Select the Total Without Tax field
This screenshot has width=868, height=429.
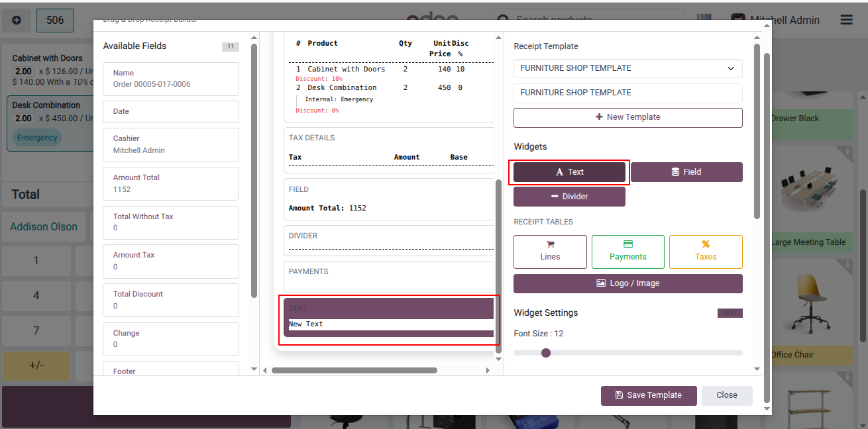(x=171, y=222)
